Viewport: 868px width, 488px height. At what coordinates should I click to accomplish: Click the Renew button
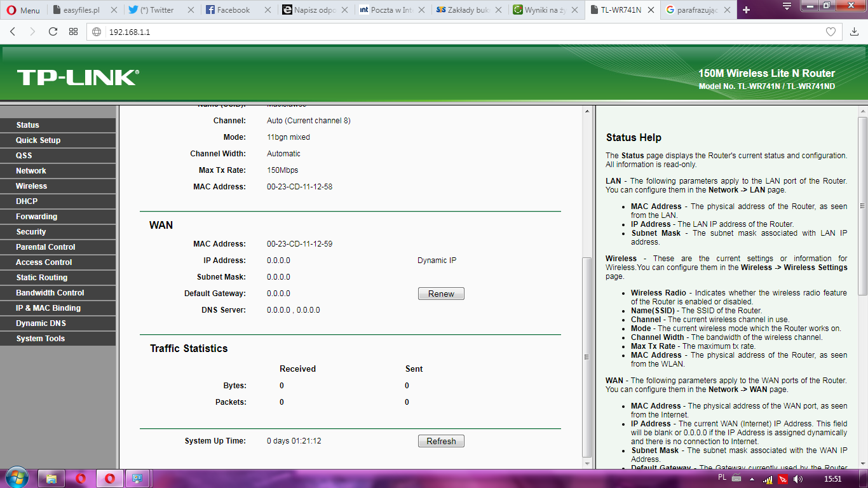coord(441,294)
